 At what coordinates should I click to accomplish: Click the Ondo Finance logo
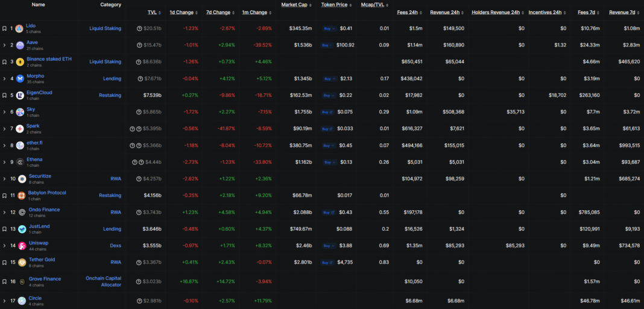point(22,213)
